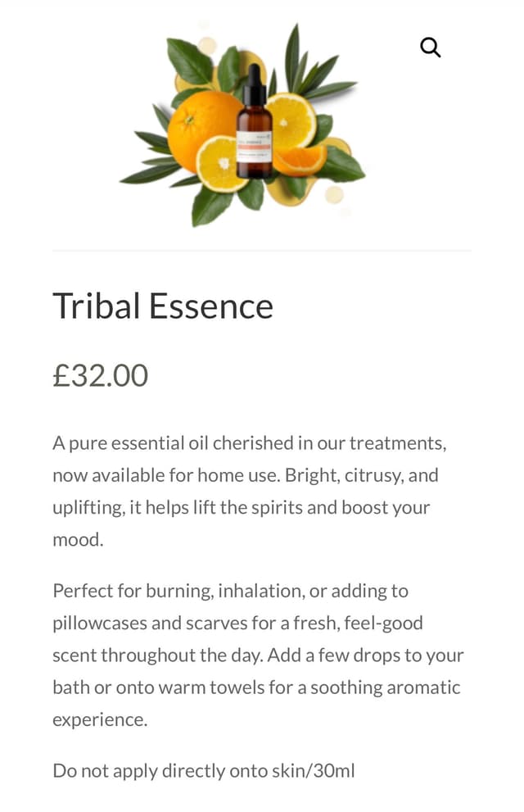Select the Tribal Essence product title
This screenshot has height=812, width=524.
point(163,306)
